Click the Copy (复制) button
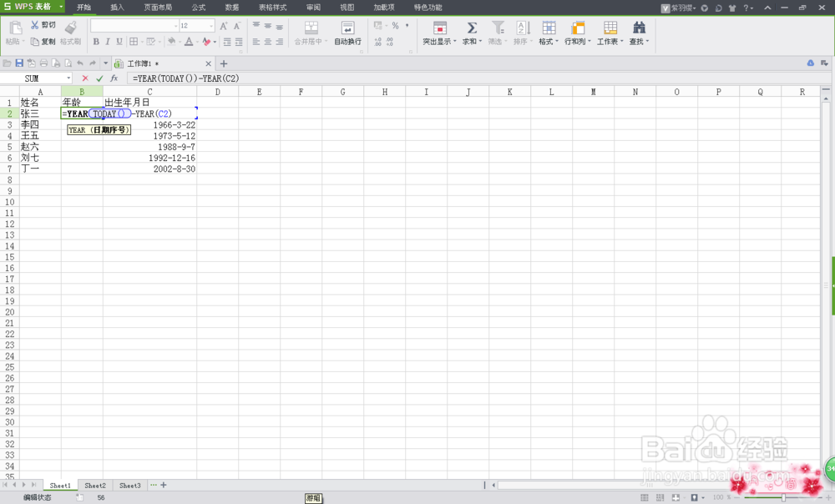The height and width of the screenshot is (504, 835). pyautogui.click(x=43, y=42)
